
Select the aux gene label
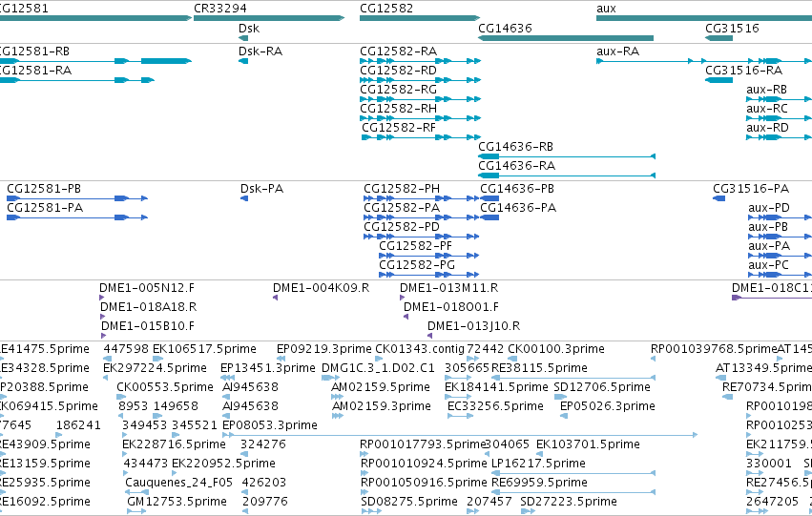point(606,9)
